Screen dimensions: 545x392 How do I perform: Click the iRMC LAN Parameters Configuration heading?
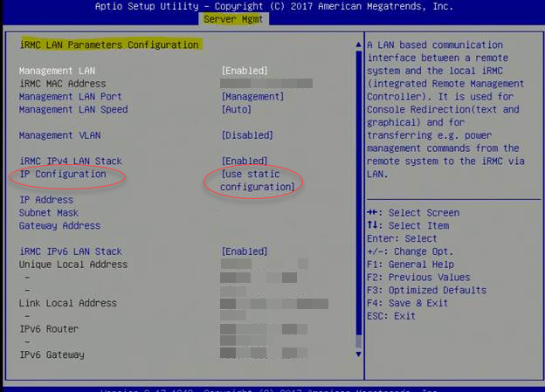point(108,45)
